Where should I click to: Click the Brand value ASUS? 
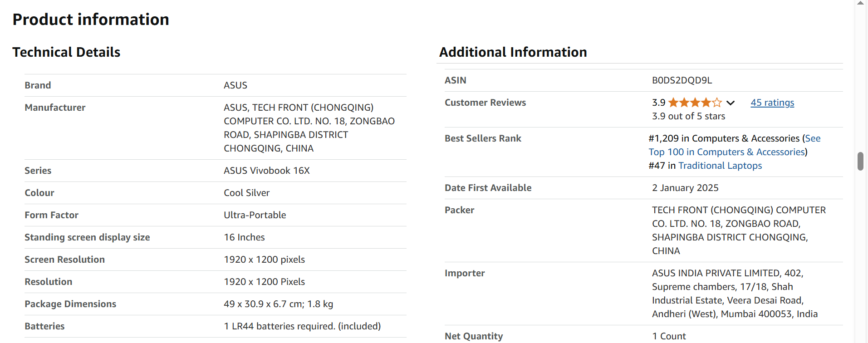point(235,85)
